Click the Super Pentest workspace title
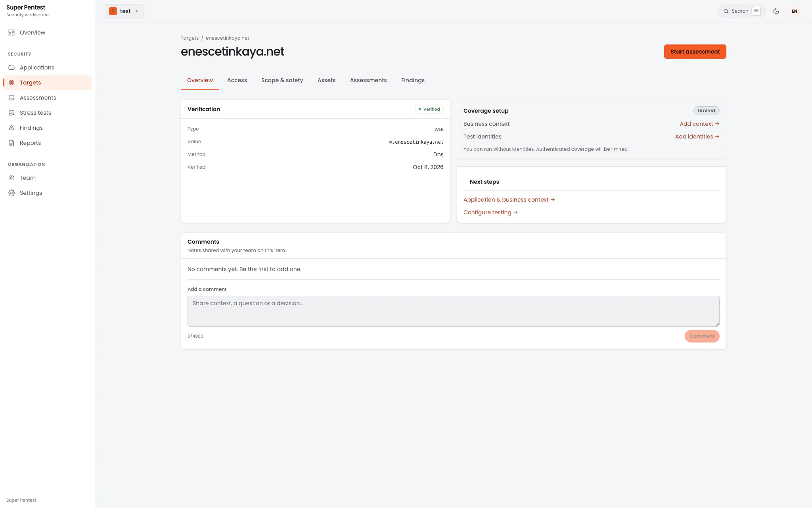The height and width of the screenshot is (508, 812). click(x=26, y=8)
